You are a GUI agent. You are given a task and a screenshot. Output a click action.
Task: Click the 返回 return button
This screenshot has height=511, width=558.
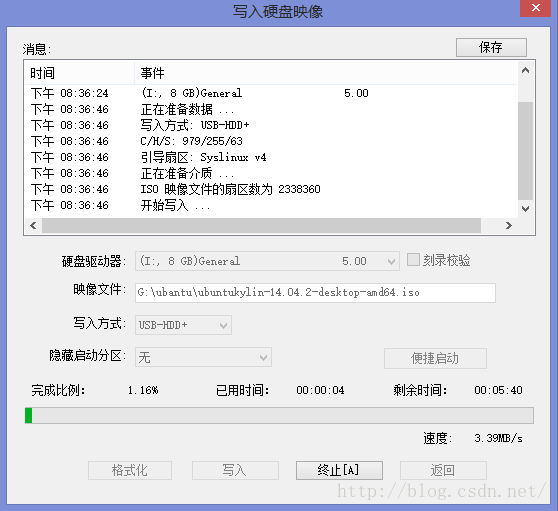click(443, 470)
